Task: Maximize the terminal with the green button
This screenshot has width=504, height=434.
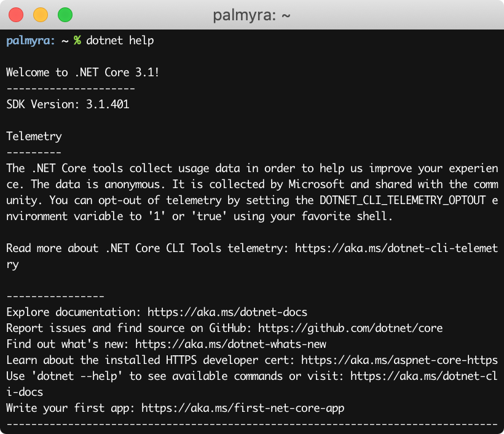Action: coord(65,15)
